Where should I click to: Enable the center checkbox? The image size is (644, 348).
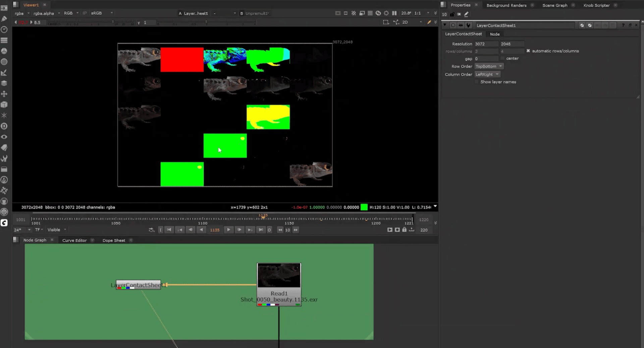point(502,58)
